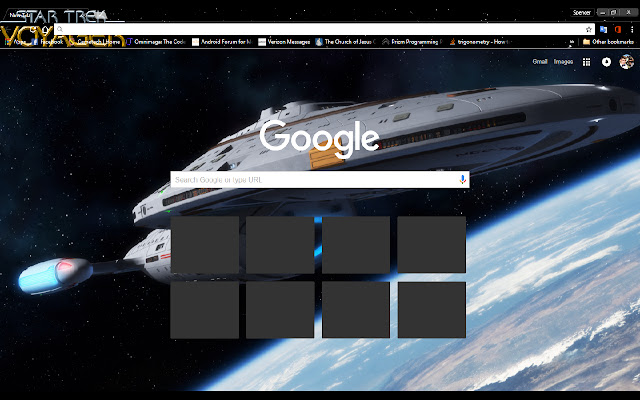Minimize the Chrome window

point(602,13)
